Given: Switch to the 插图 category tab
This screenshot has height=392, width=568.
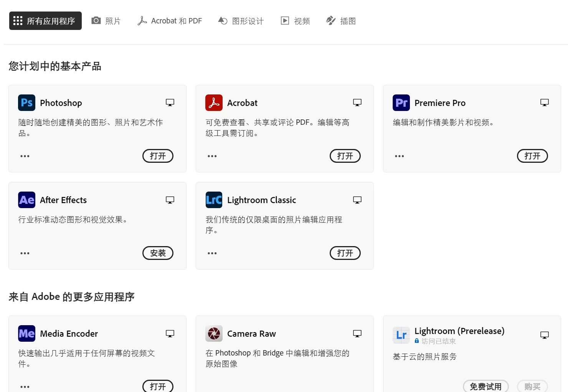Looking at the screenshot, I should [x=341, y=21].
